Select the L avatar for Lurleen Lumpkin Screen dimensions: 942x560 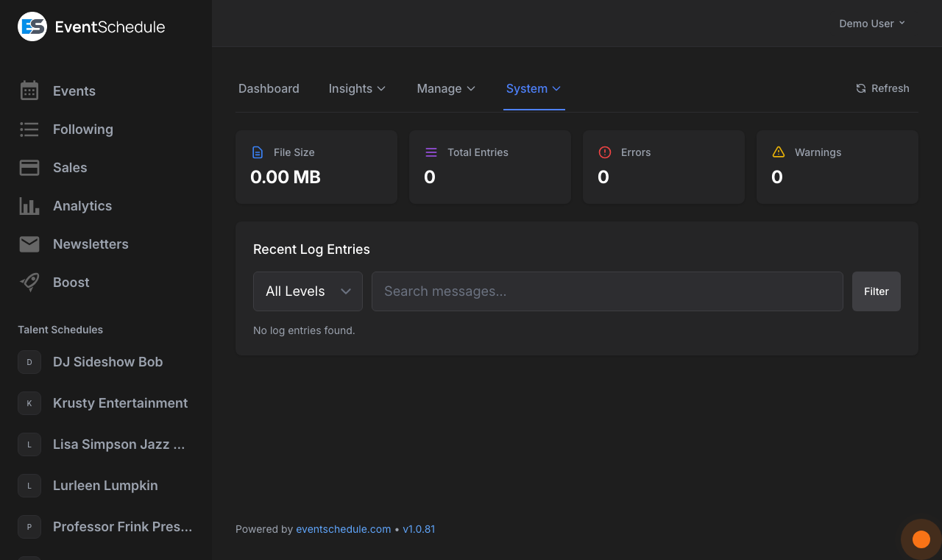pyautogui.click(x=29, y=486)
